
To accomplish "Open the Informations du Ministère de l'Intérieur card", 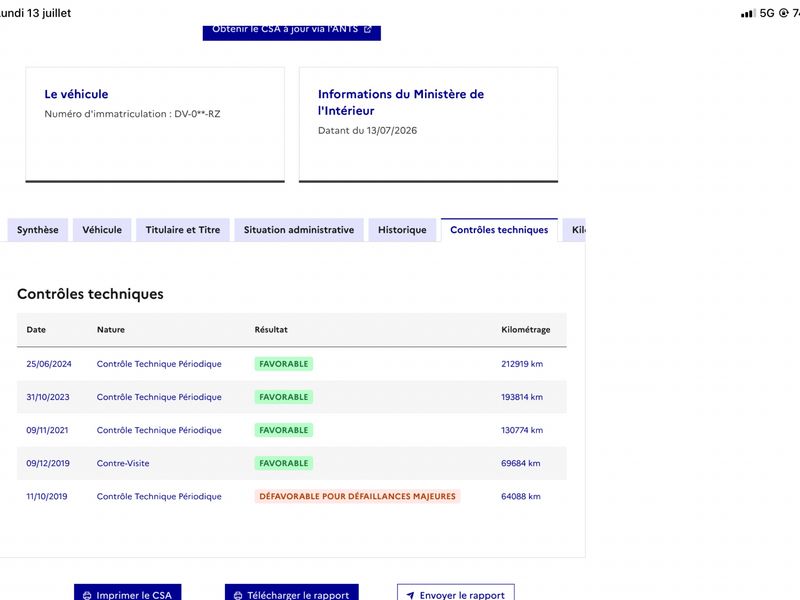I will [x=429, y=124].
